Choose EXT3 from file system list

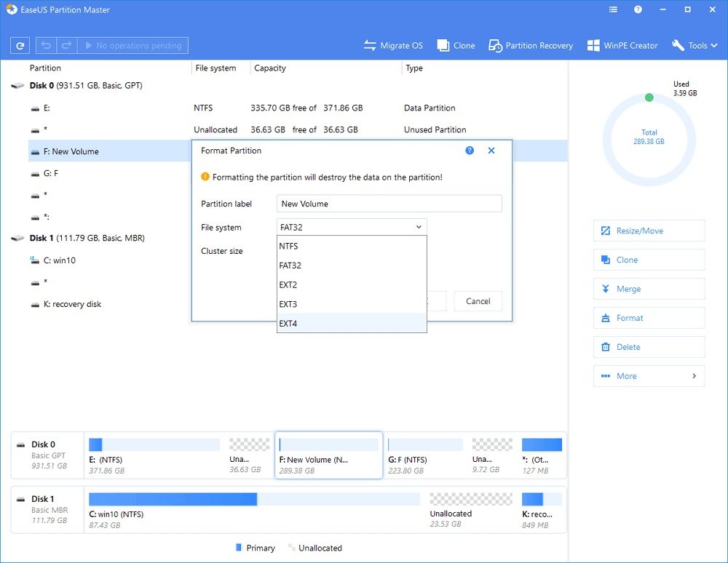point(352,304)
